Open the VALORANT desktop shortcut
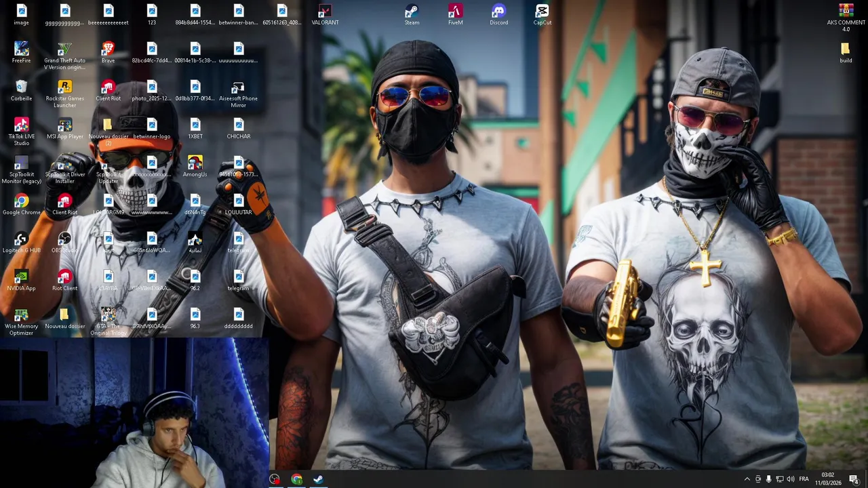 coord(325,15)
